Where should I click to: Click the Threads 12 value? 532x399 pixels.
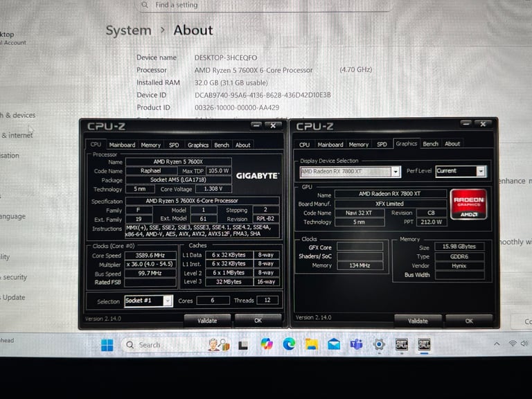pos(267,300)
